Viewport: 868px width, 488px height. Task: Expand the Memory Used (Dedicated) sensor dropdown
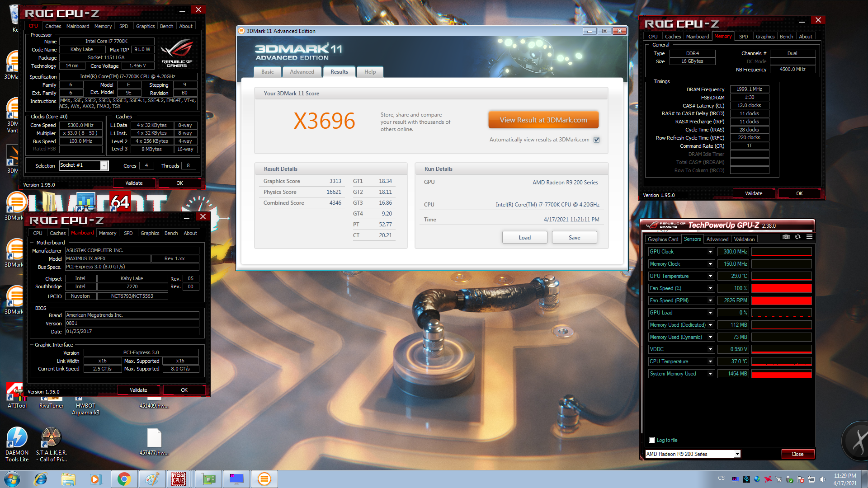click(x=710, y=325)
